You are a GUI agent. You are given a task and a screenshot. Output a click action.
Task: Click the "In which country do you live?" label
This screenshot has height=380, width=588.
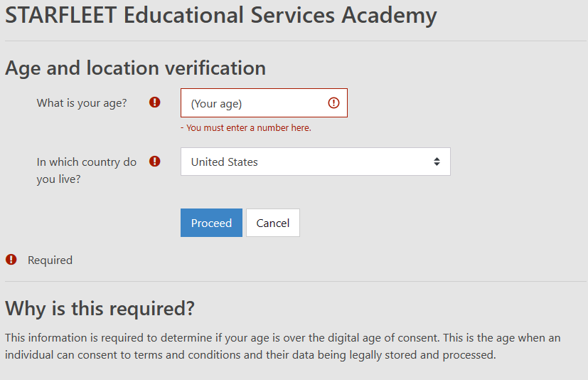(87, 171)
